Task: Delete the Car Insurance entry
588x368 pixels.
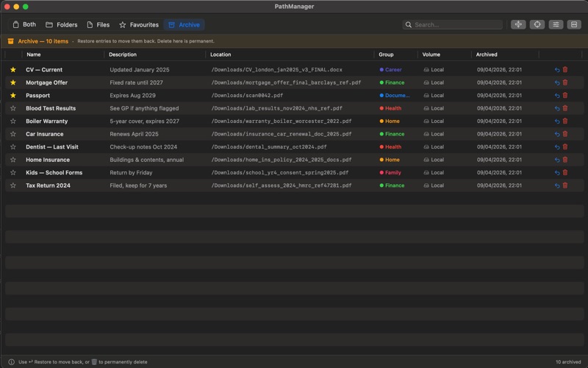Action: (565, 134)
